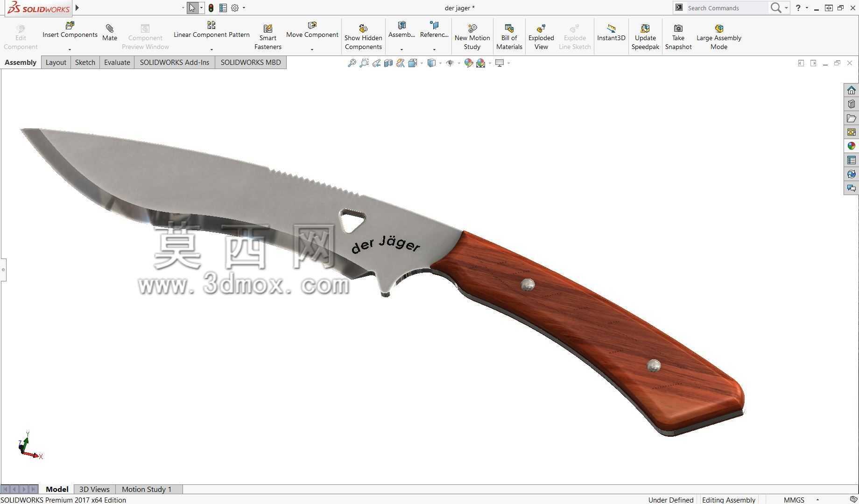
Task: Click Update Speedpak
Action: (x=645, y=37)
